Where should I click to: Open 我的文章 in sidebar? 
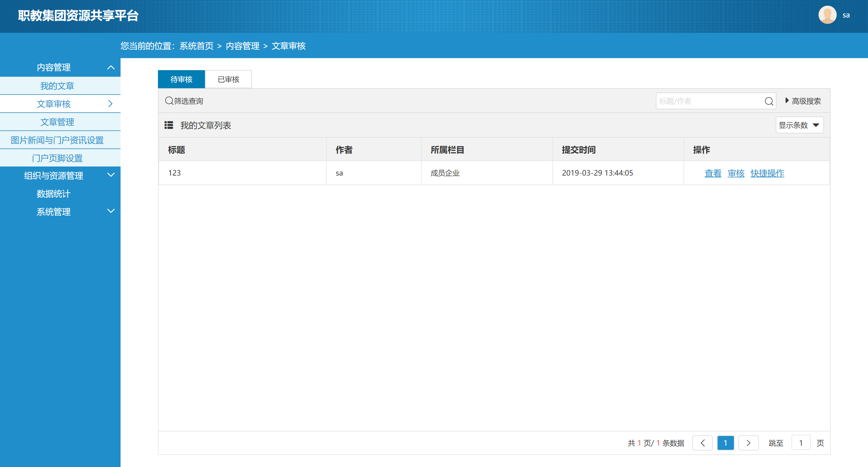pos(57,86)
